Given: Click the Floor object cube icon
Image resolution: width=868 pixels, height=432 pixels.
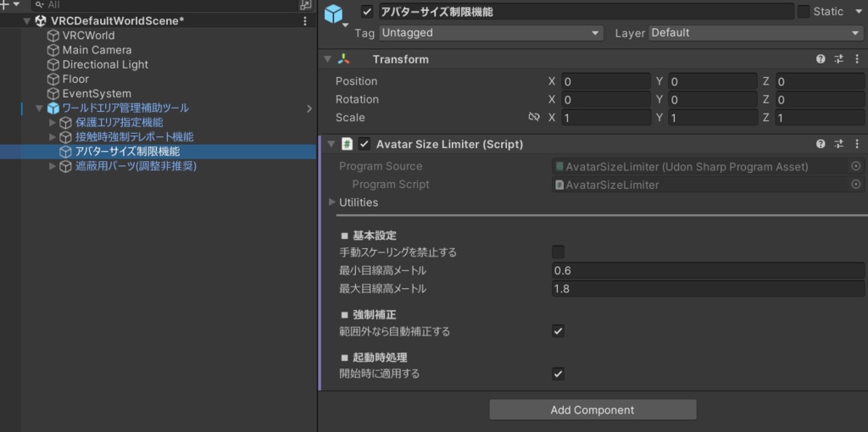Looking at the screenshot, I should pyautogui.click(x=53, y=79).
